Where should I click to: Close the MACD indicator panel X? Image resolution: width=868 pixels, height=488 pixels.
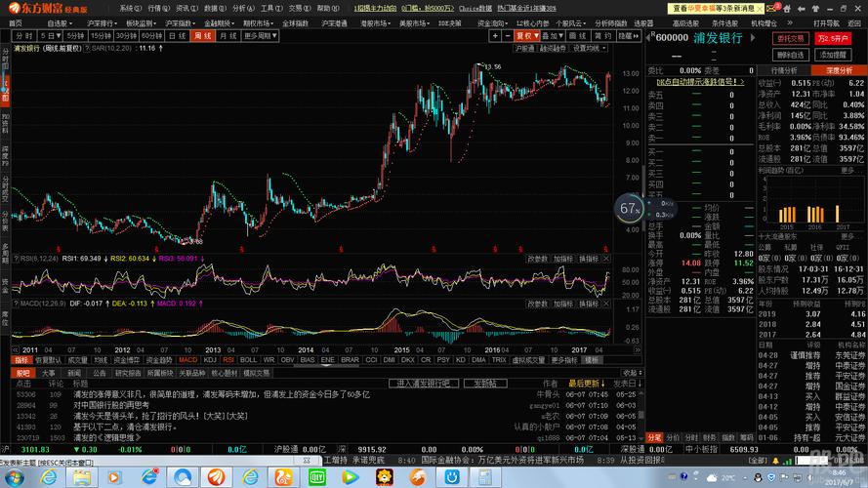click(606, 304)
